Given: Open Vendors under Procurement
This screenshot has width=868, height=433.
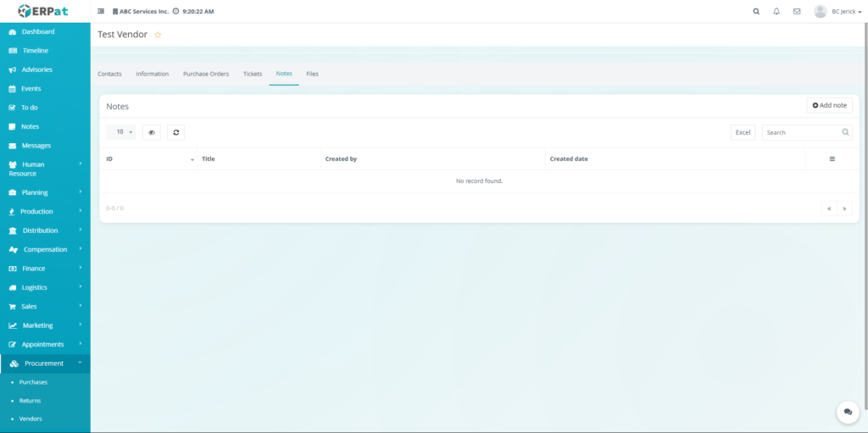Looking at the screenshot, I should (x=31, y=419).
